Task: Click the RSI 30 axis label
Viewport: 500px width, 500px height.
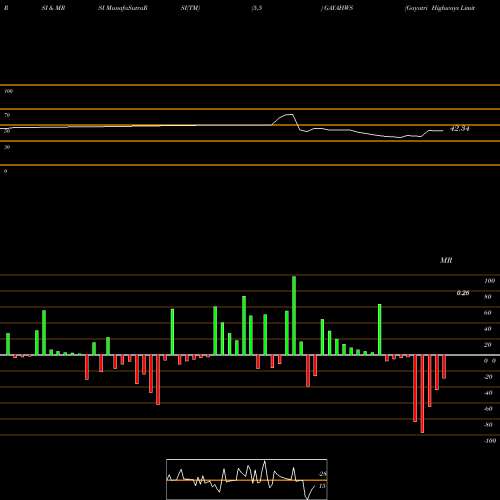Action: click(x=7, y=147)
